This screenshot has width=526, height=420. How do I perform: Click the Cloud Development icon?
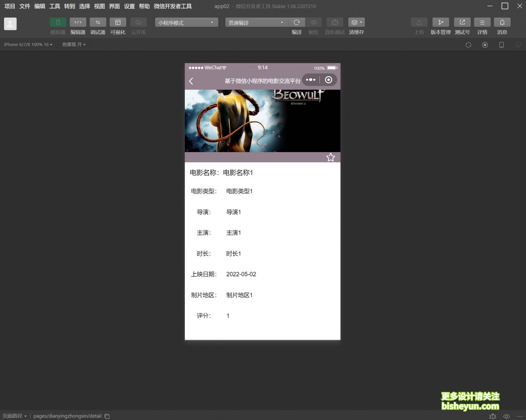pos(138,22)
